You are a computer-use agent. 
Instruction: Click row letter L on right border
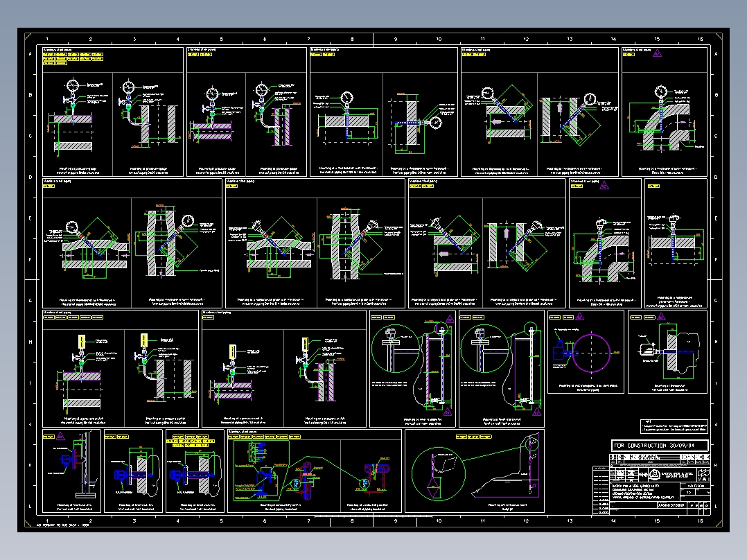click(x=716, y=506)
